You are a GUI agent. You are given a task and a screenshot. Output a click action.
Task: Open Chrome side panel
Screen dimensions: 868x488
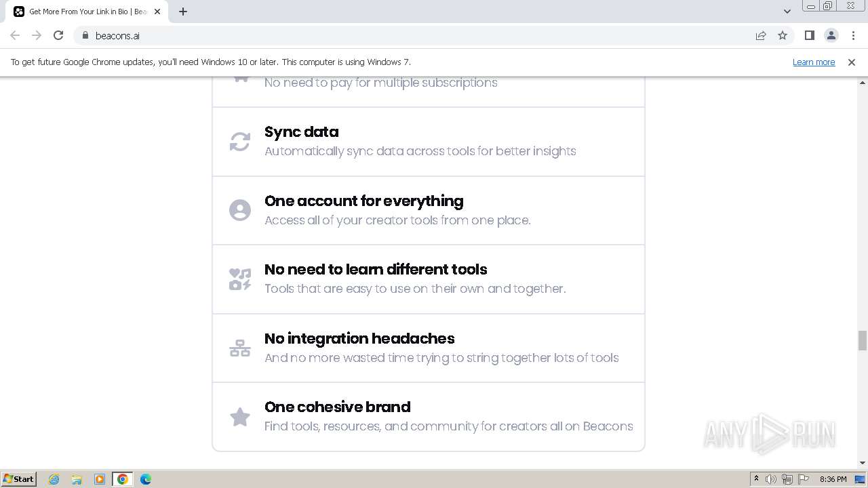pyautogui.click(x=809, y=35)
